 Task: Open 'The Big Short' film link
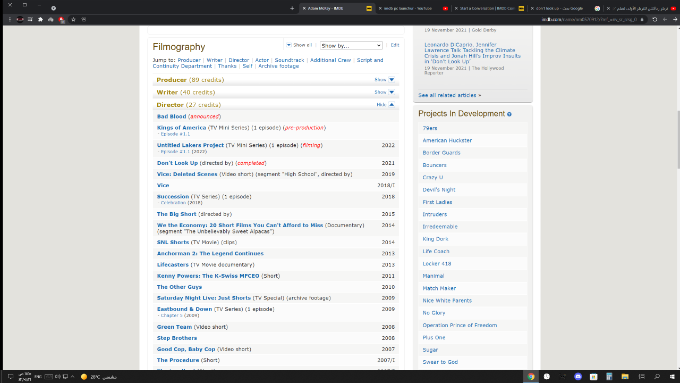pos(177,214)
